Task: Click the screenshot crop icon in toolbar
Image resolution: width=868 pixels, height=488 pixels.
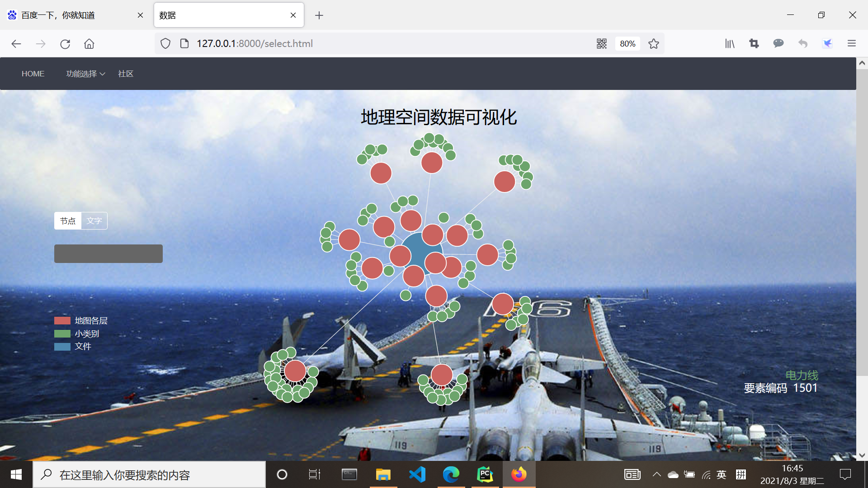Action: pyautogui.click(x=754, y=43)
